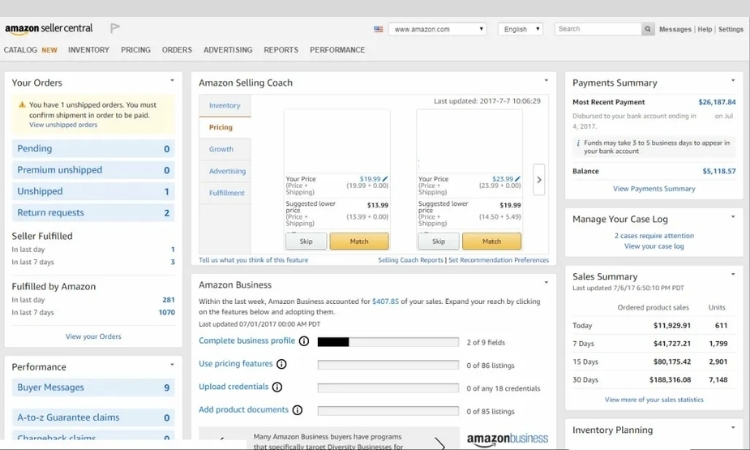750x450 pixels.
Task: Edit the $23.99 price with pencil icon
Action: (518, 179)
